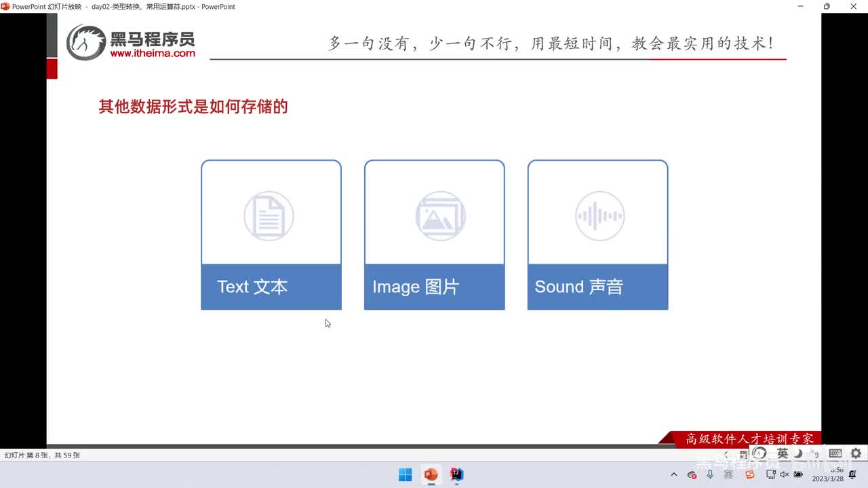This screenshot has height=488, width=868.
Task: Click the Sogou input method tray icon
Action: 749,474
